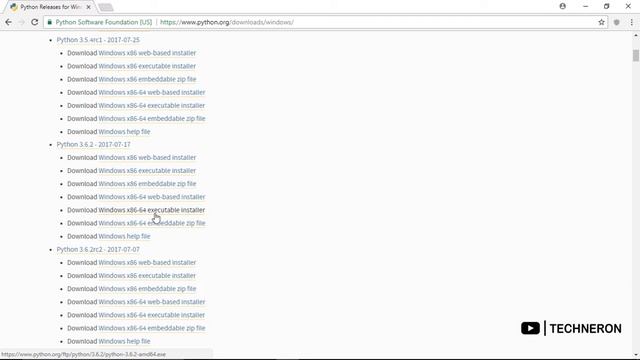Click the scrollbar up arrow

[x=636, y=36]
